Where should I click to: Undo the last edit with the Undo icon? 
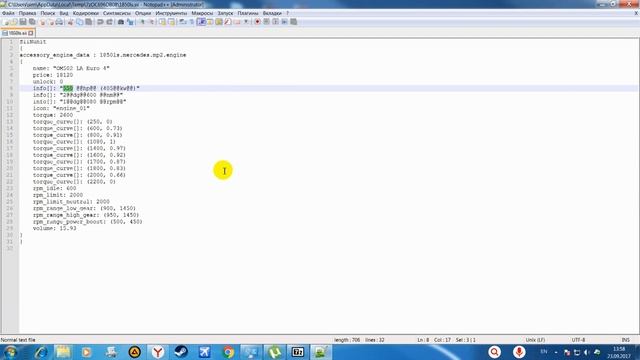(100, 22)
